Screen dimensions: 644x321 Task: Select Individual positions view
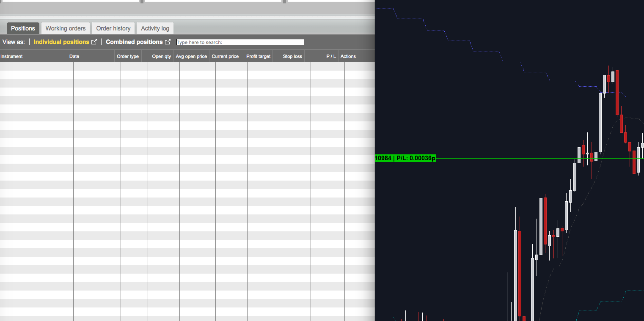pyautogui.click(x=61, y=42)
